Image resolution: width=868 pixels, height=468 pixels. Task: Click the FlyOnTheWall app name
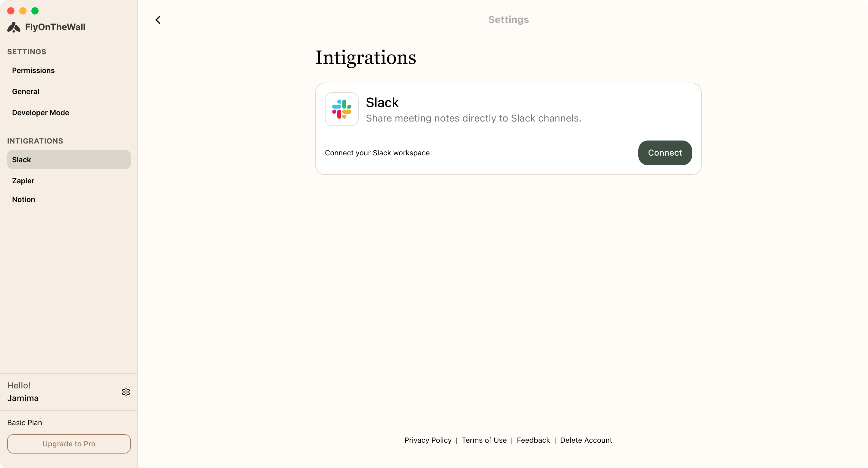[55, 27]
